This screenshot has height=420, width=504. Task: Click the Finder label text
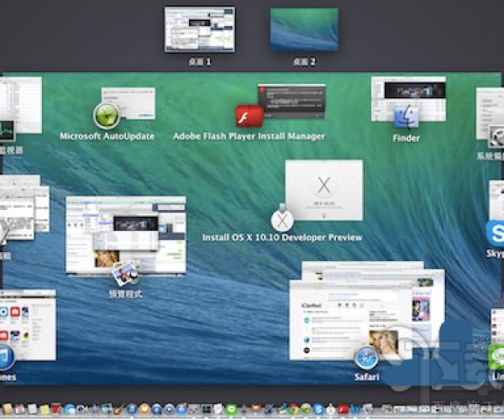coord(407,138)
